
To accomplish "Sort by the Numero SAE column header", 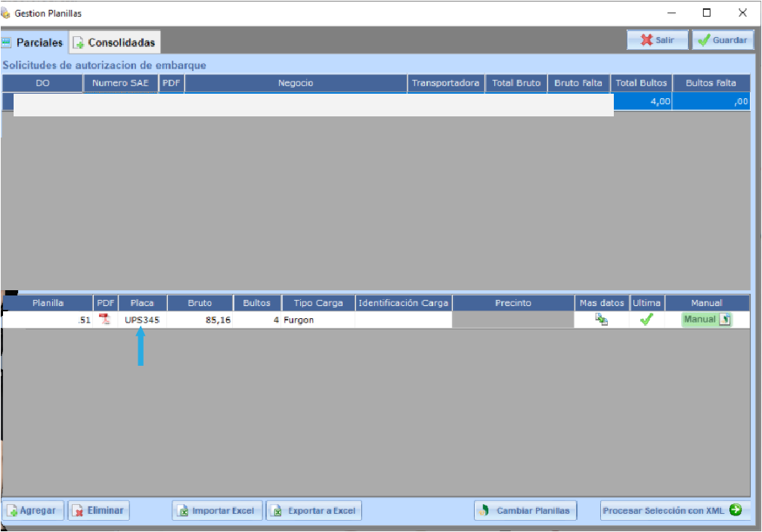I will coord(120,83).
